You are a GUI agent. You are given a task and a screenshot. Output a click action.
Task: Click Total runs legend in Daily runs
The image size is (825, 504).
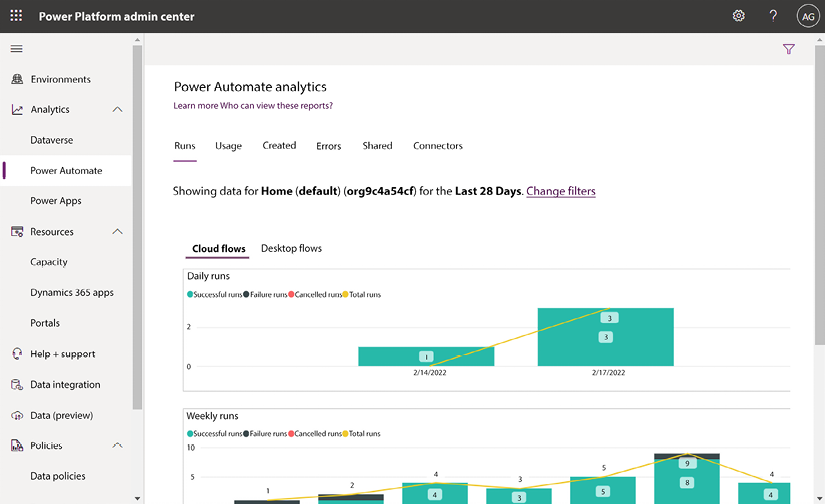(361, 295)
